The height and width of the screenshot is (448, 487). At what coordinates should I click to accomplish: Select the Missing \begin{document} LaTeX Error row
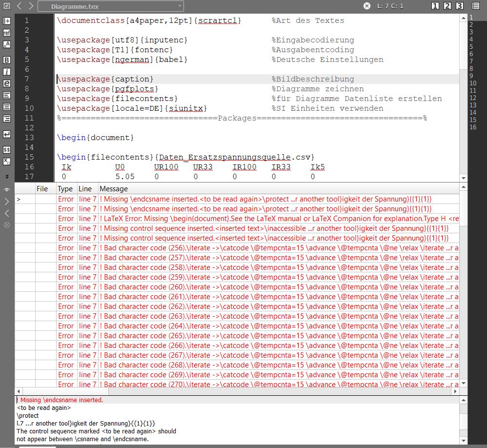[x=237, y=219]
